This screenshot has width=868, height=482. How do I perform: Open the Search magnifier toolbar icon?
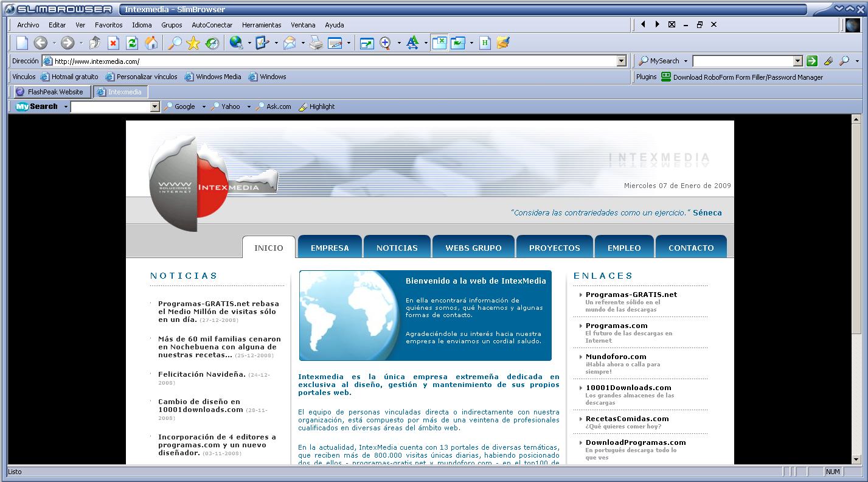coord(175,43)
